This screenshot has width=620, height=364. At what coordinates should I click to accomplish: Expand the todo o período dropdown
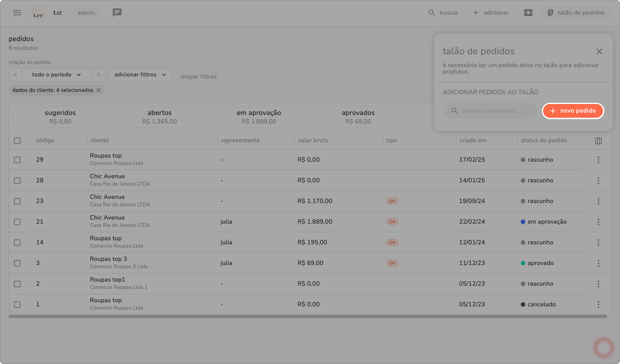pos(57,75)
